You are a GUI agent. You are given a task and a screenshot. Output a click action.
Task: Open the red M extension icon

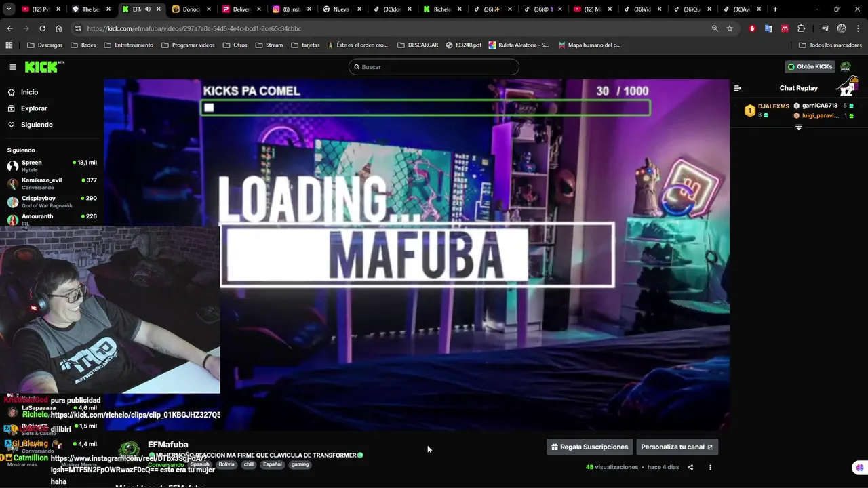[x=785, y=28]
